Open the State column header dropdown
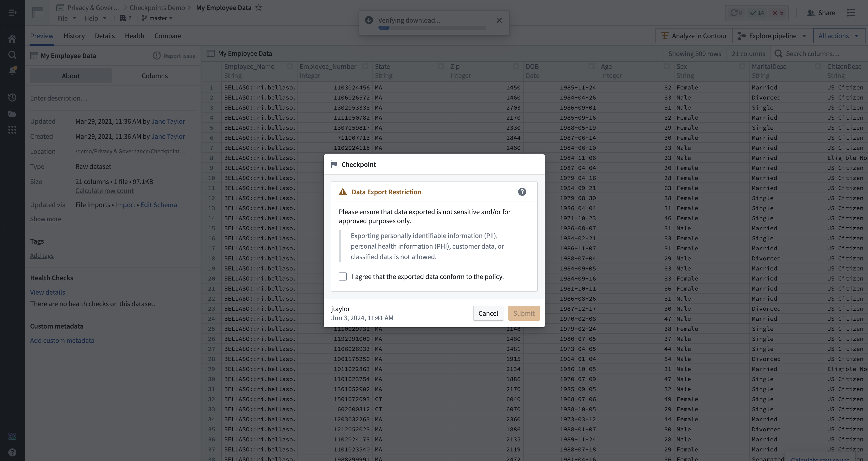868x461 pixels. pyautogui.click(x=440, y=66)
